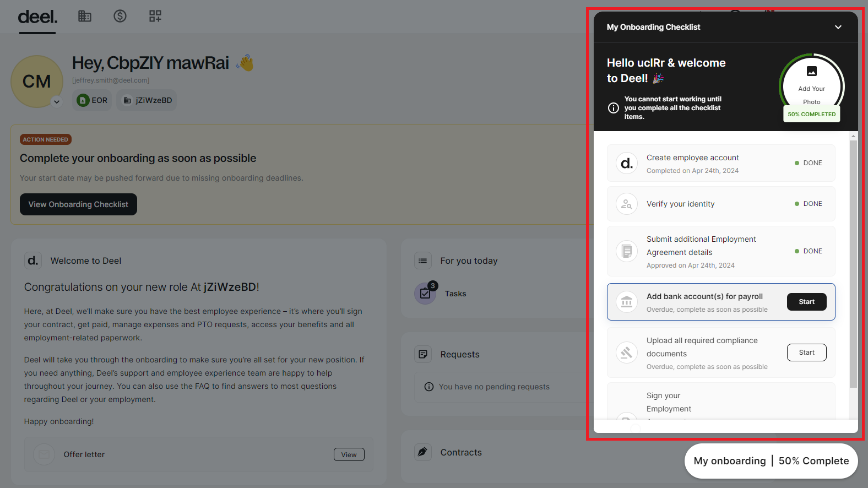This screenshot has height=488, width=868.
Task: Click the checklist warning info icon
Action: [614, 108]
